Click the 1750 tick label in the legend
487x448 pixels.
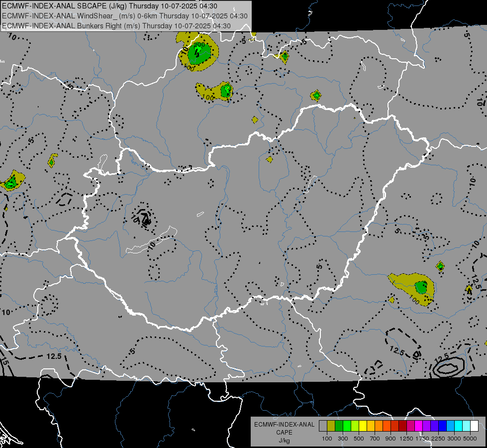(423, 439)
